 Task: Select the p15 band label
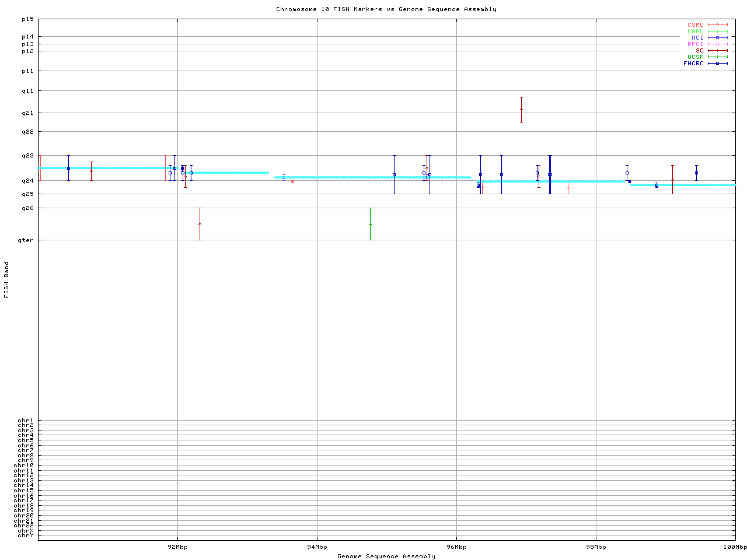pos(27,19)
